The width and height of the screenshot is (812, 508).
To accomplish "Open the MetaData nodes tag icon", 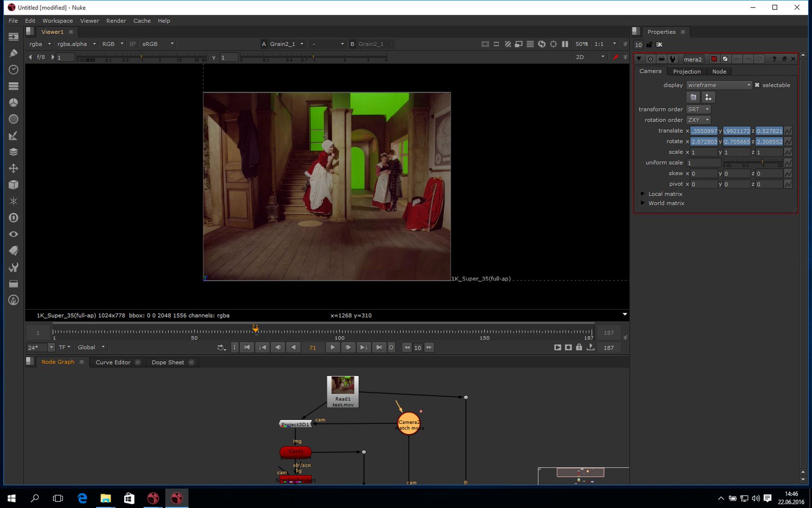I will [13, 250].
